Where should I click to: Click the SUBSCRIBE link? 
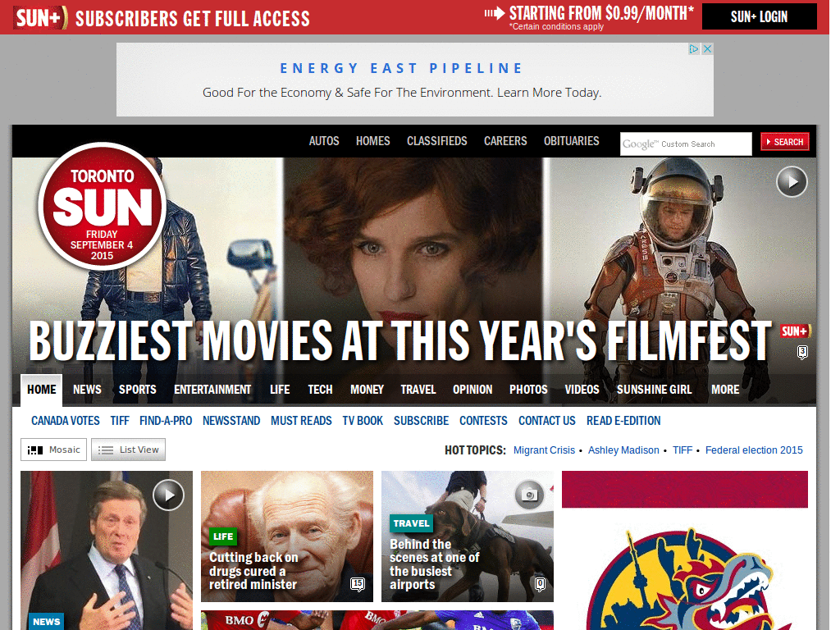tap(421, 421)
